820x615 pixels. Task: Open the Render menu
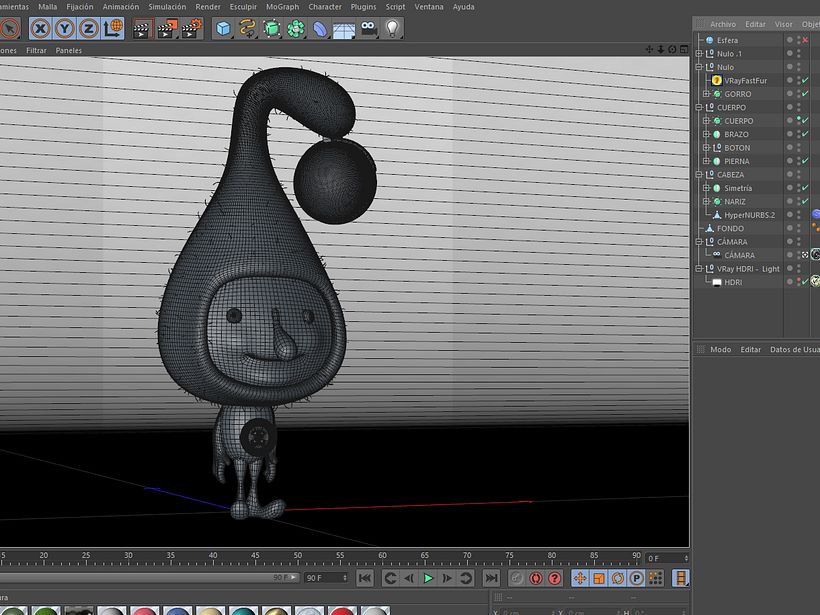pos(208,7)
